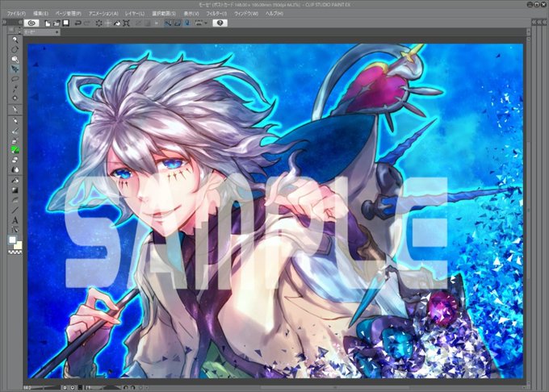549x392 pixels.
Task: Create a new canvas with the New icon
Action: 48,23
